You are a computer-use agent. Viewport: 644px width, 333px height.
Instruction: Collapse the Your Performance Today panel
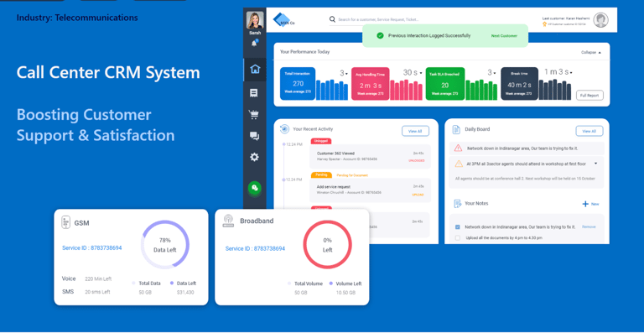click(x=591, y=53)
